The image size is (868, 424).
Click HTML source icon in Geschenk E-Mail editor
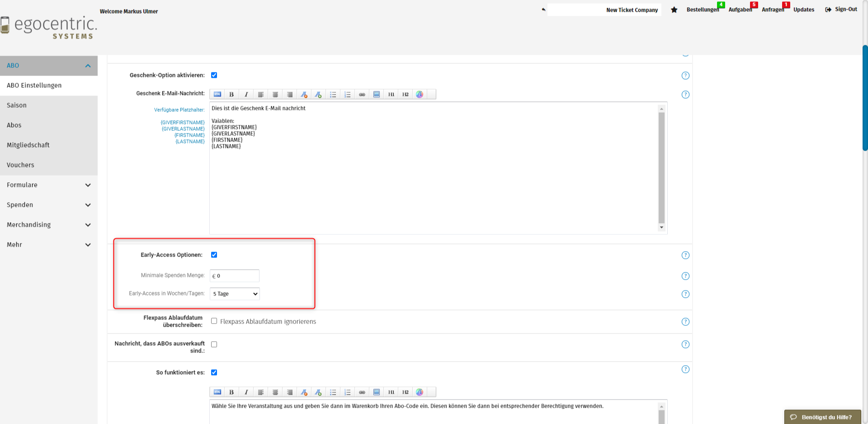click(x=217, y=95)
